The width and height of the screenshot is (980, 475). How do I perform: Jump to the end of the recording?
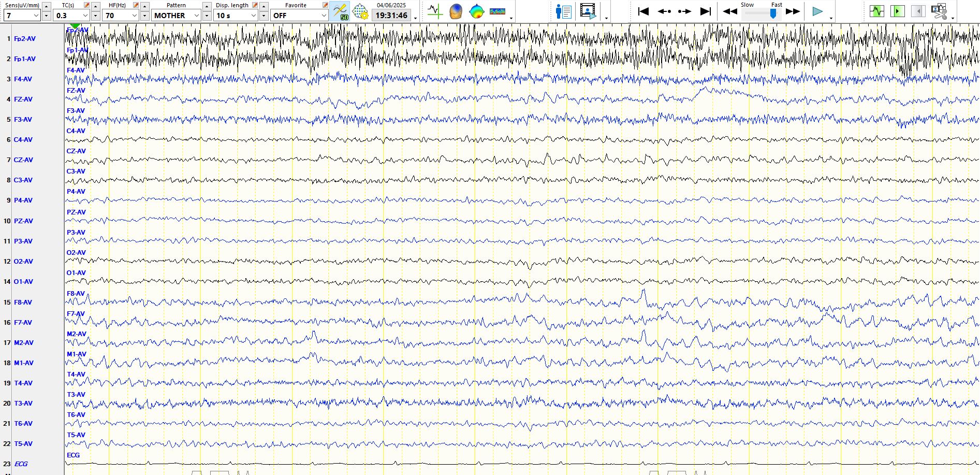pyautogui.click(x=705, y=11)
